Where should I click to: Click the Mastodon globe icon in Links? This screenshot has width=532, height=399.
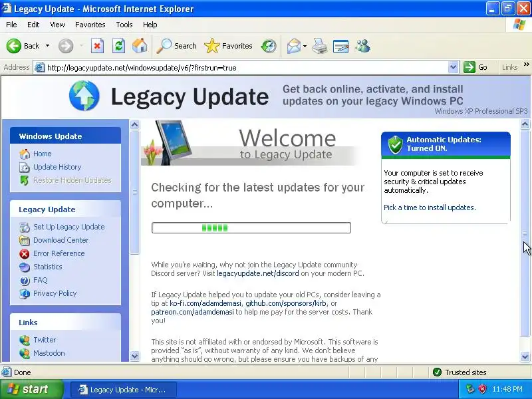pyautogui.click(x=25, y=353)
